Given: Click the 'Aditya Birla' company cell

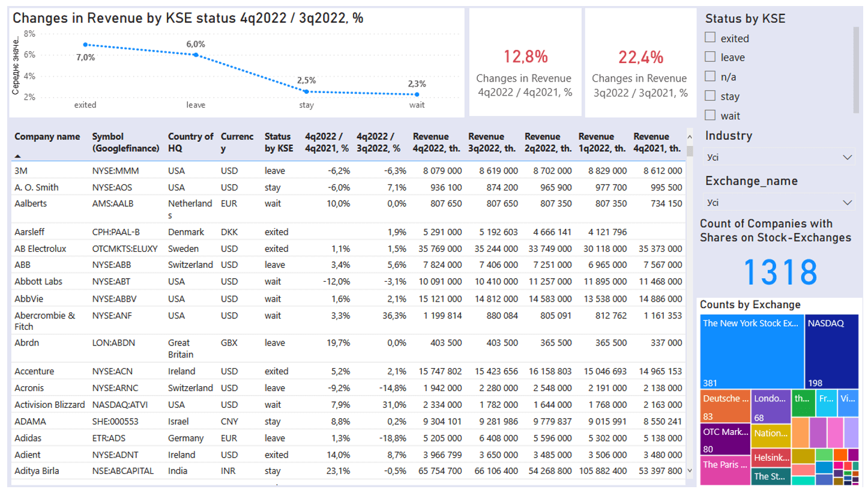Looking at the screenshot, I should point(36,471).
